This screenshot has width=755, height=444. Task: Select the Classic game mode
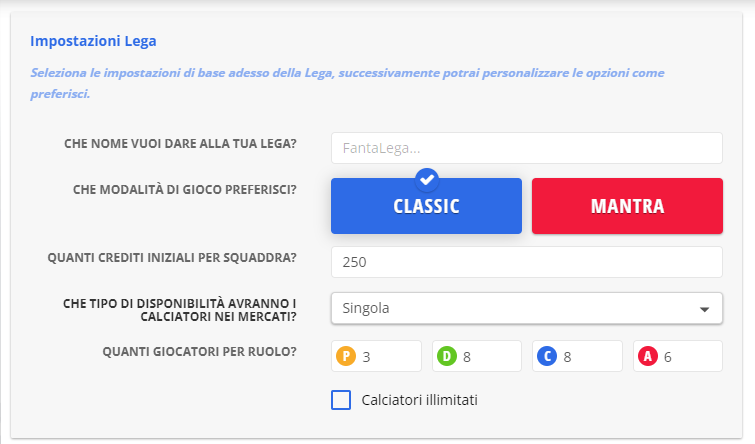pos(426,207)
